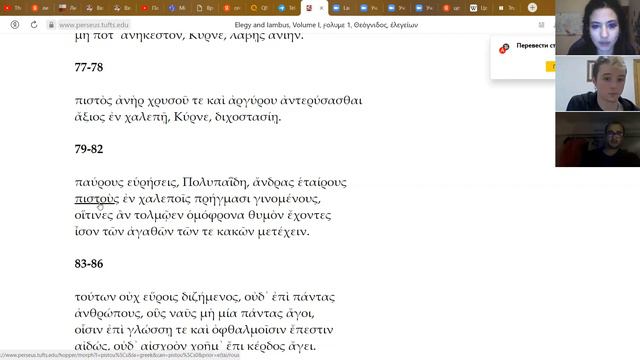Switch to the Wikipedia tab
The image size is (640, 360).
(478, 8)
